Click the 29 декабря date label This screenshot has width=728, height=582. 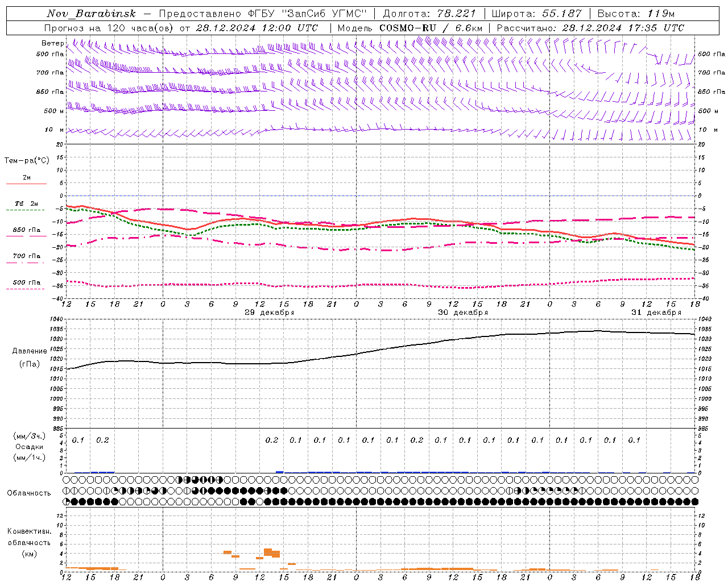point(269,313)
